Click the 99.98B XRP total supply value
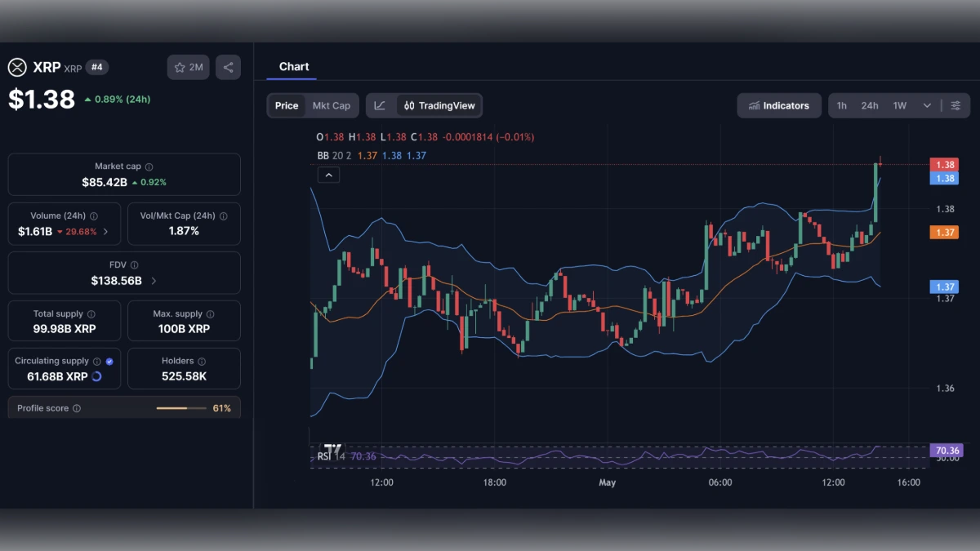Viewport: 980px width, 551px height. [x=65, y=329]
